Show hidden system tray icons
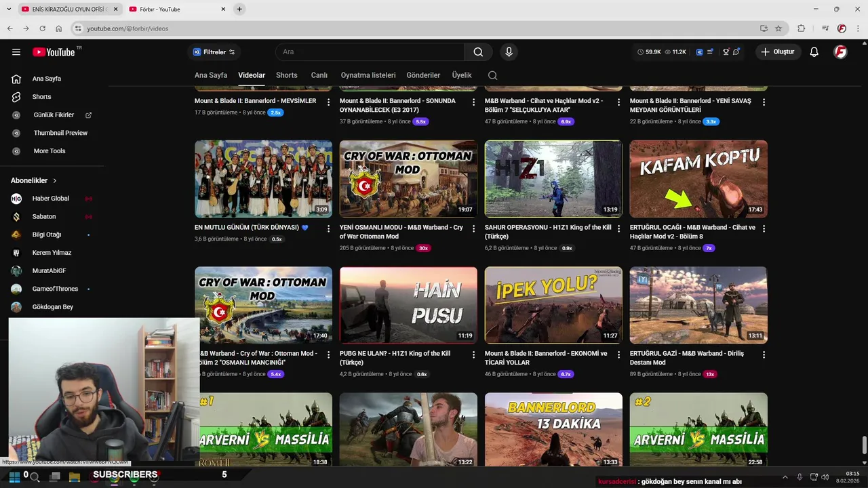Image resolution: width=868 pixels, height=488 pixels. click(785, 477)
